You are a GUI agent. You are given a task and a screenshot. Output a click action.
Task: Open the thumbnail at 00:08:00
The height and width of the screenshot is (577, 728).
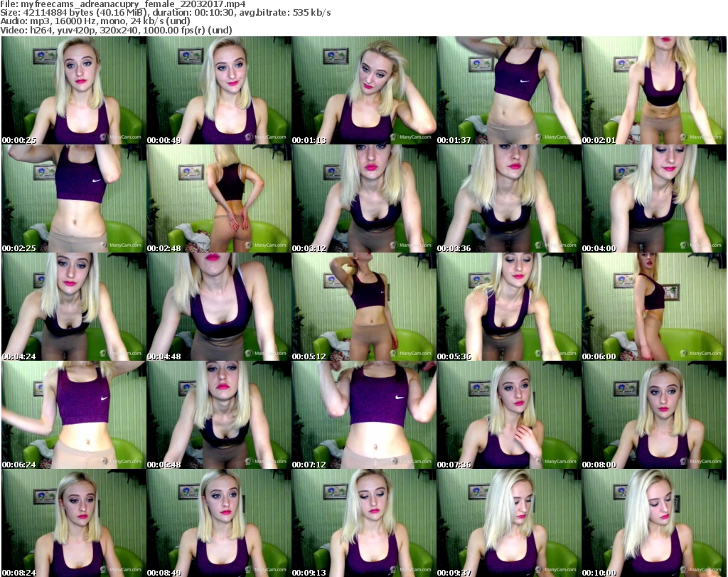(654, 415)
